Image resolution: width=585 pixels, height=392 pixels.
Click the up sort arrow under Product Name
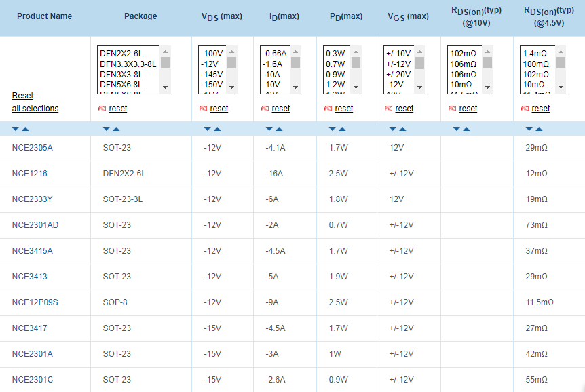click(25, 129)
